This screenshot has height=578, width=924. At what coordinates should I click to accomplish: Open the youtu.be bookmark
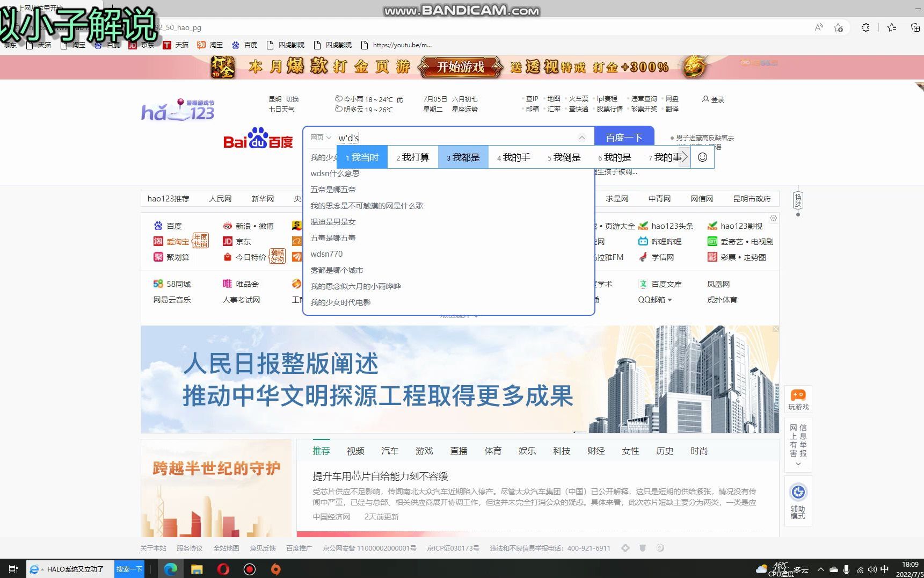pyautogui.click(x=396, y=45)
